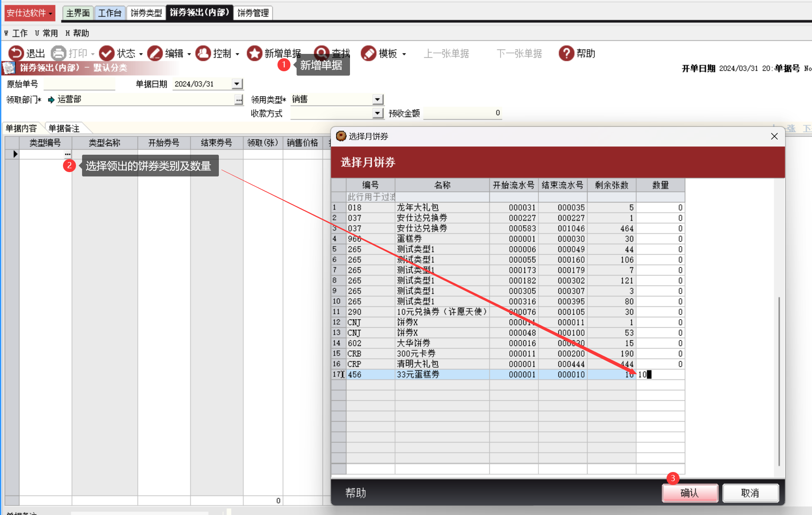Click the 开始券号 column header
The width and height of the screenshot is (812, 515).
point(164,143)
